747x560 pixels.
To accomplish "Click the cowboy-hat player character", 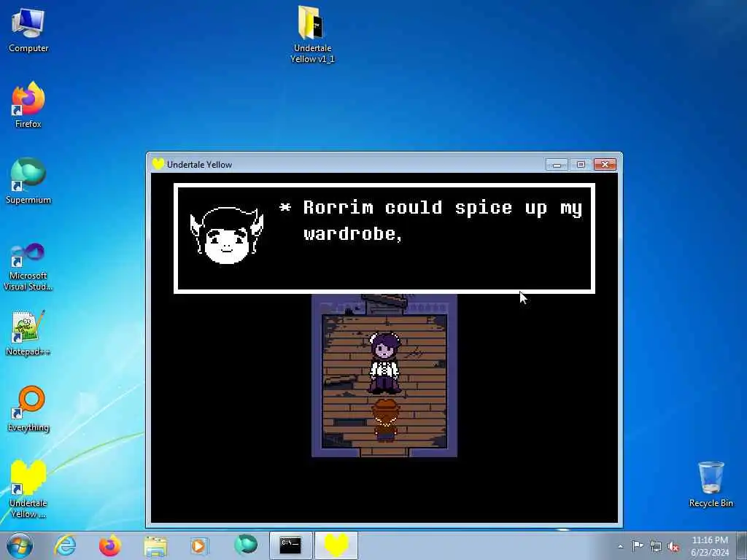I will click(x=385, y=421).
